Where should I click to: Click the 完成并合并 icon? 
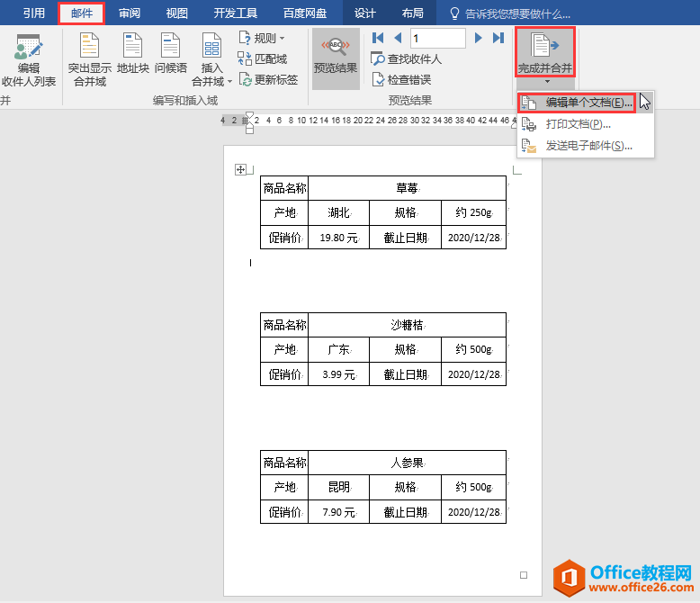coord(544,45)
